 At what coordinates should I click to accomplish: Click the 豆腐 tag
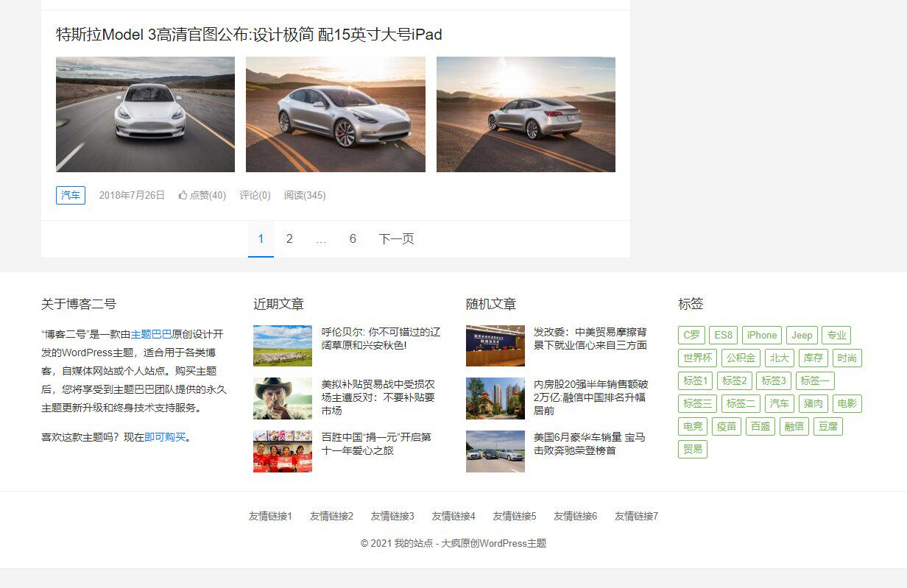tap(827, 426)
